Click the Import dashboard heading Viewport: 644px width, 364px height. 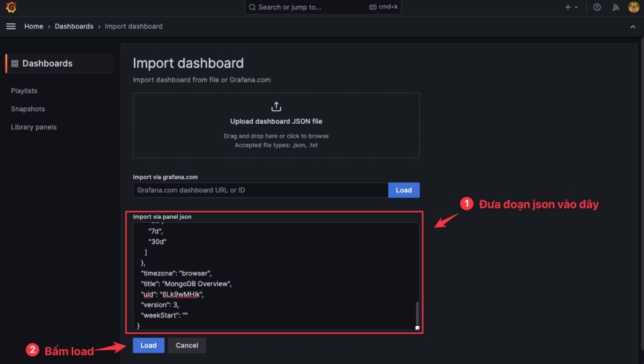point(188,63)
